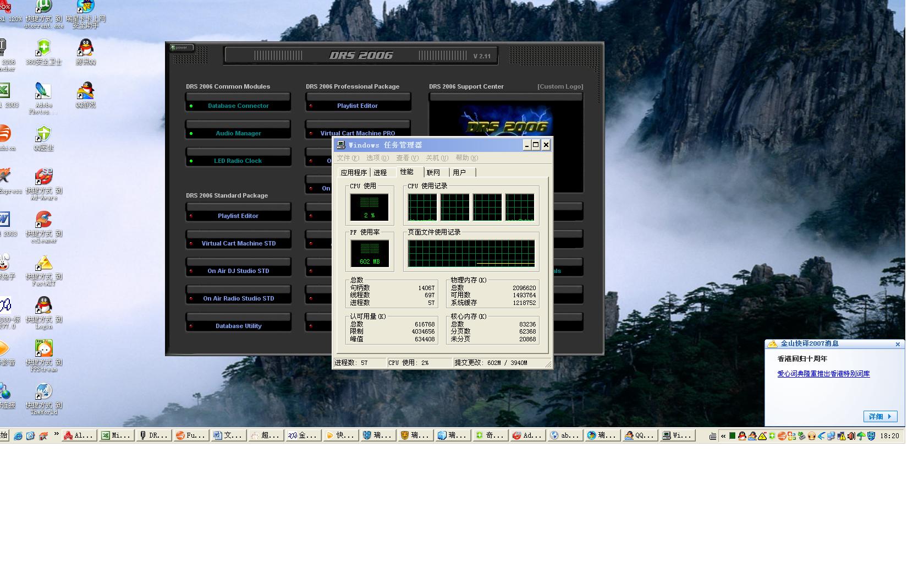Launch the Database Connector module
Viewport: 924px width, 578px height.
coord(238,106)
